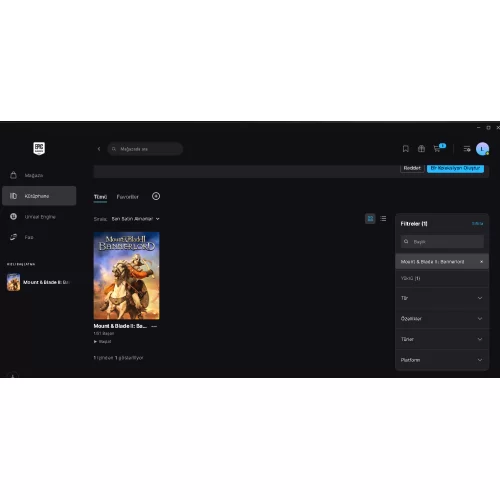The height and width of the screenshot is (500, 500).
Task: Open Unreal Engine section in sidebar
Action: (x=39, y=217)
